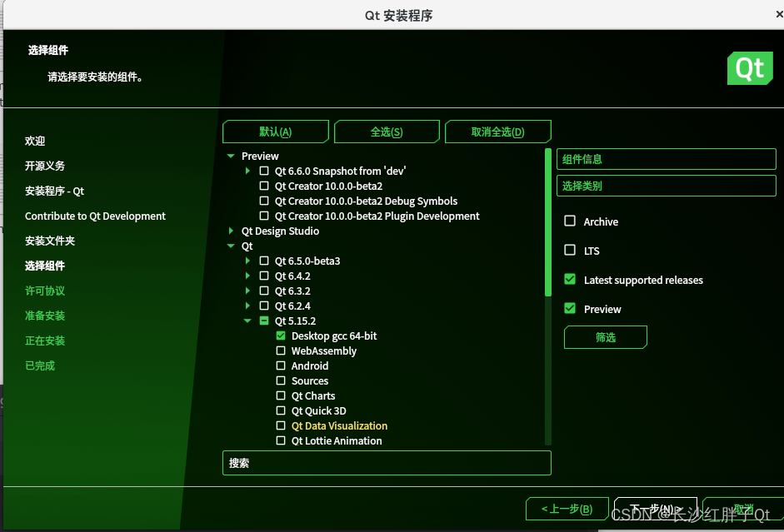Click the component tree vertical scrollbar
Screen dimensions: 784x532
tap(548, 222)
